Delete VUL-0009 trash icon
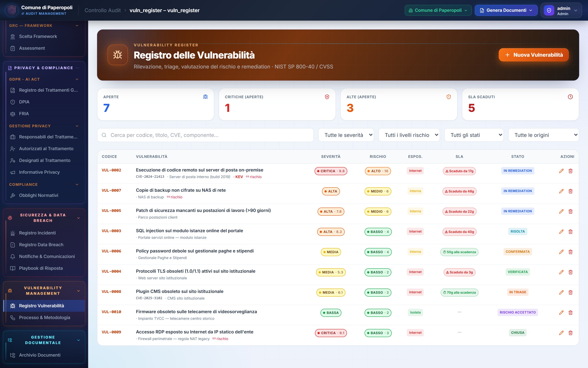Screen dimensions: 588x368 pyautogui.click(x=571, y=332)
